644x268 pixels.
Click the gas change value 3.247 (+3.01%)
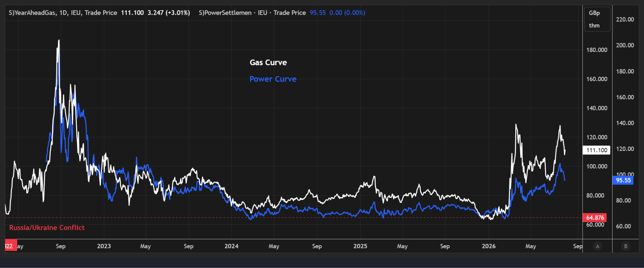169,13
